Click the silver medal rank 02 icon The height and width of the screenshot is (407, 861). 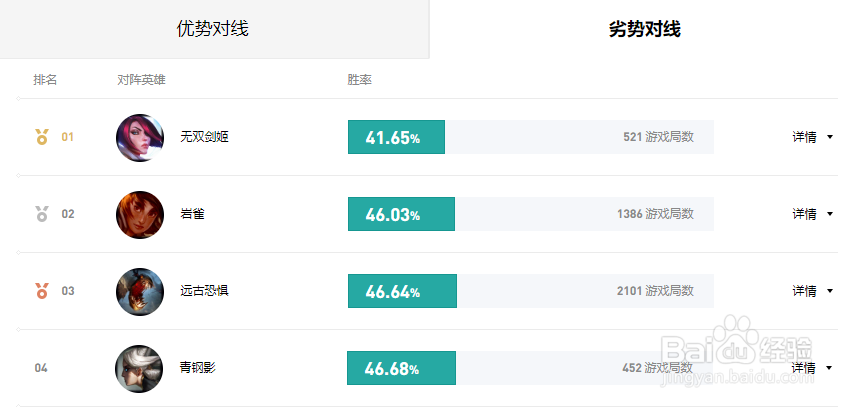(42, 214)
